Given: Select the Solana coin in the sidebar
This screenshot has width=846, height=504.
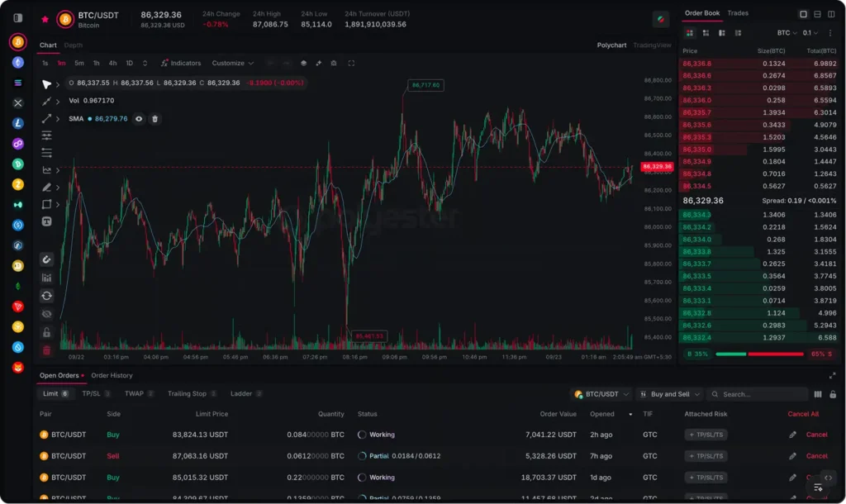Looking at the screenshot, I should click(18, 83).
